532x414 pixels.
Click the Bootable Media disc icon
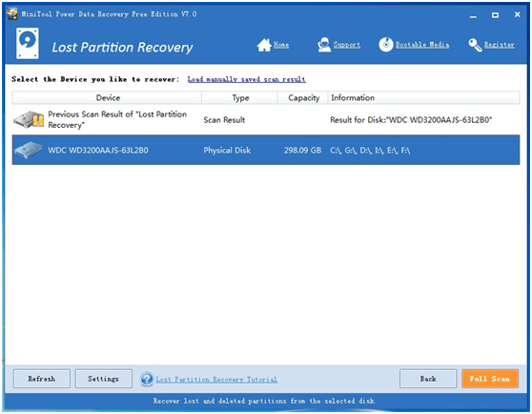tap(386, 45)
